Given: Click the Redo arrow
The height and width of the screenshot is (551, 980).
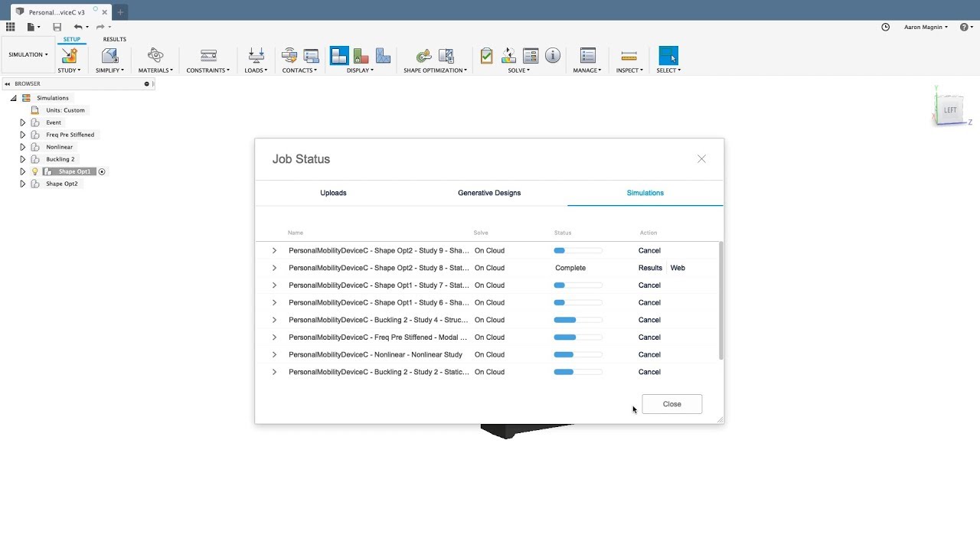Looking at the screenshot, I should point(100,27).
